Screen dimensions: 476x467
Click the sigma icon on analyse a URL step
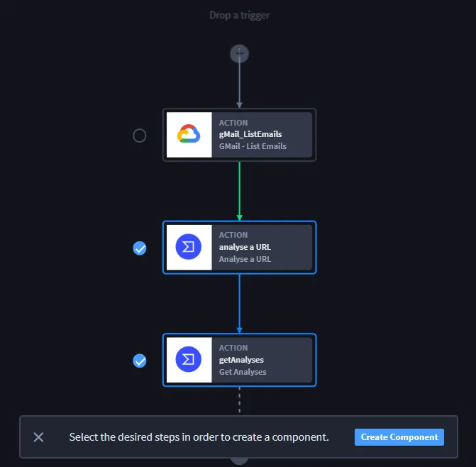coord(189,247)
